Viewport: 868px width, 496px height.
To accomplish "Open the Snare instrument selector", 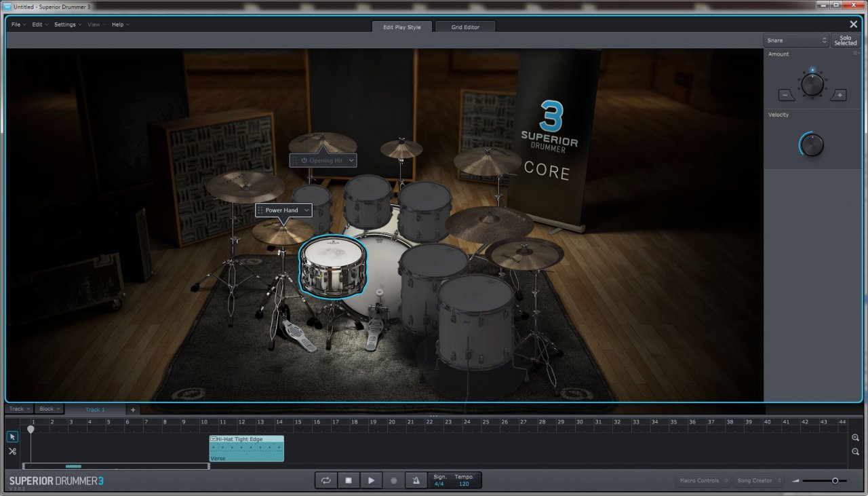I will coord(796,40).
